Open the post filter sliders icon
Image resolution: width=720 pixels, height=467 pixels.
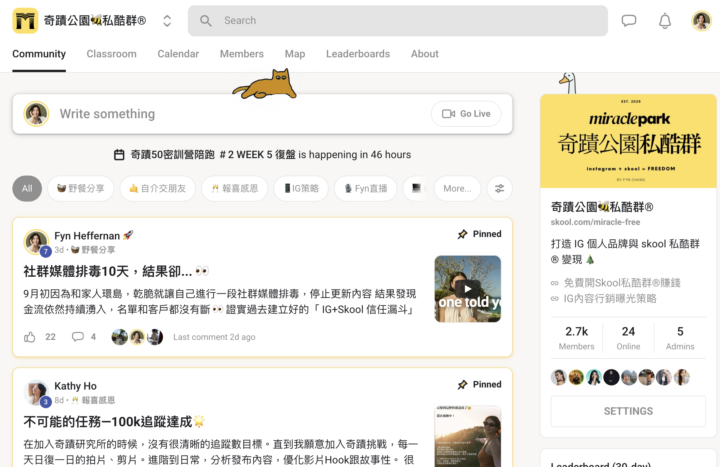click(500, 188)
